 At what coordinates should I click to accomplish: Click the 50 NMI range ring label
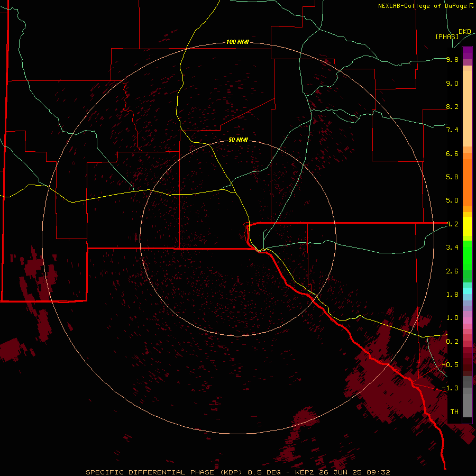coord(238,140)
